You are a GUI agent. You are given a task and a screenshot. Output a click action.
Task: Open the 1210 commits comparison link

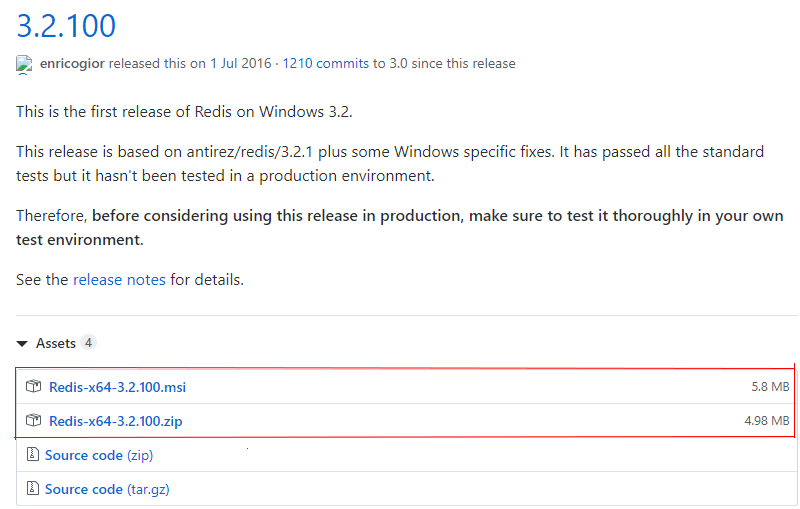(x=325, y=63)
